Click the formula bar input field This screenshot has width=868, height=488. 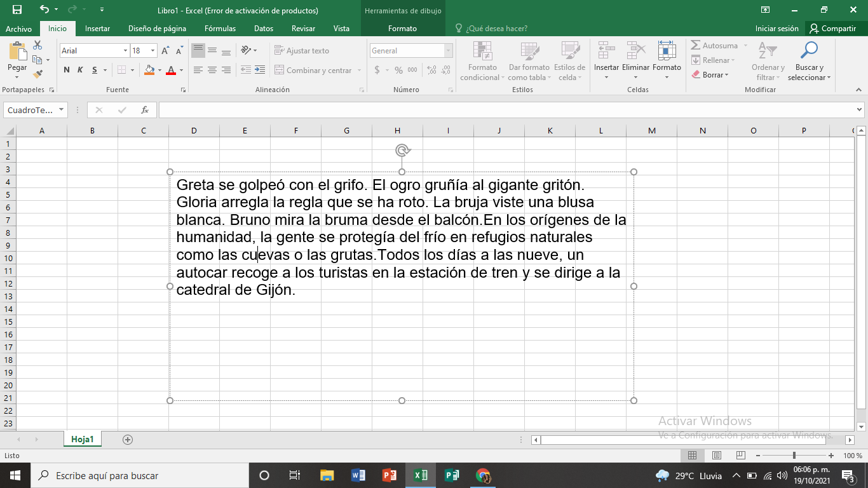506,110
